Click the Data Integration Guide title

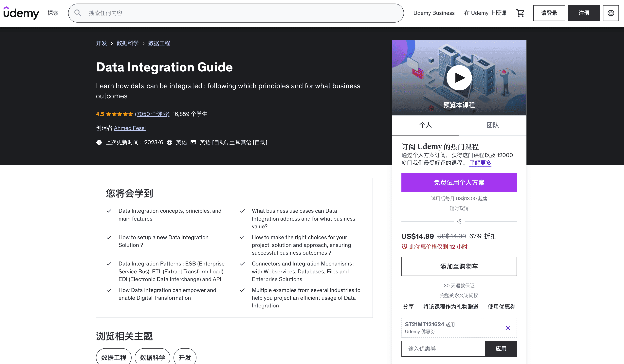[164, 67]
